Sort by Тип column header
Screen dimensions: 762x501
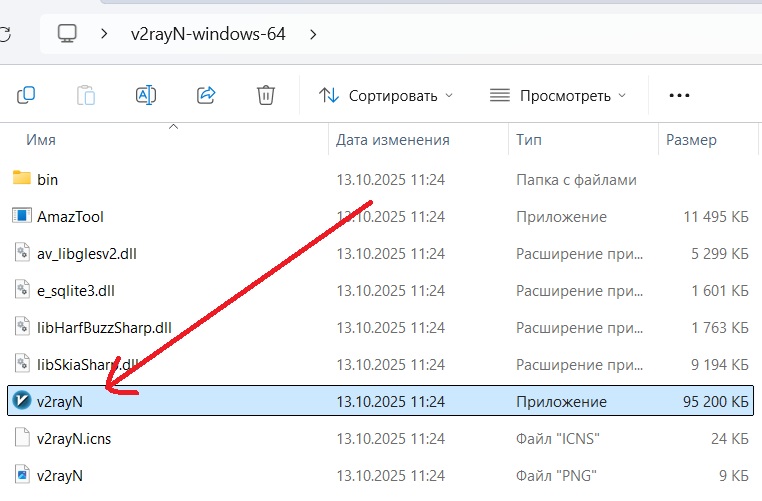pyautogui.click(x=528, y=140)
